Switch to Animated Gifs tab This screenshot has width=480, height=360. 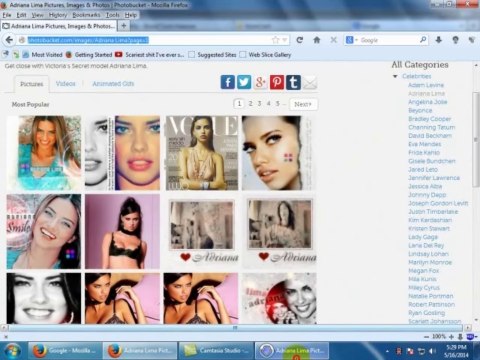113,83
